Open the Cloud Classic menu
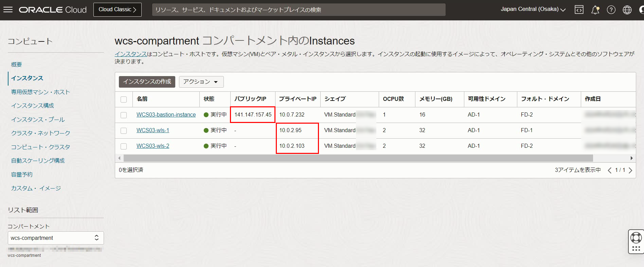This screenshot has width=644, height=267. [x=118, y=10]
